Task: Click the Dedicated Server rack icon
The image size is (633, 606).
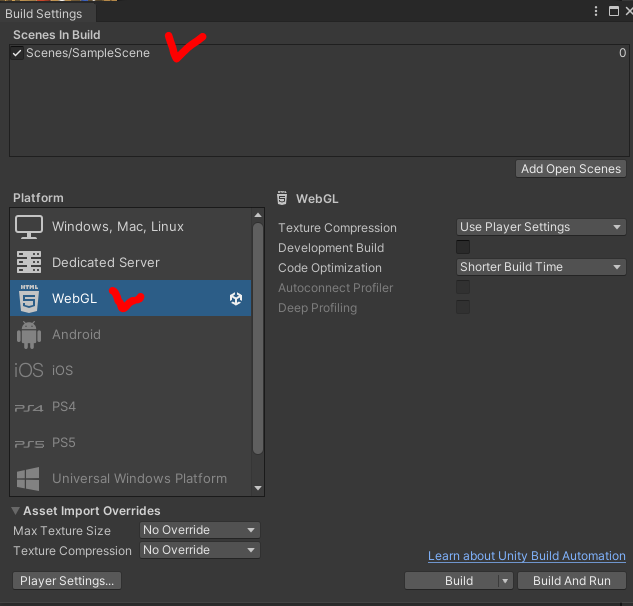Action: click(x=29, y=262)
